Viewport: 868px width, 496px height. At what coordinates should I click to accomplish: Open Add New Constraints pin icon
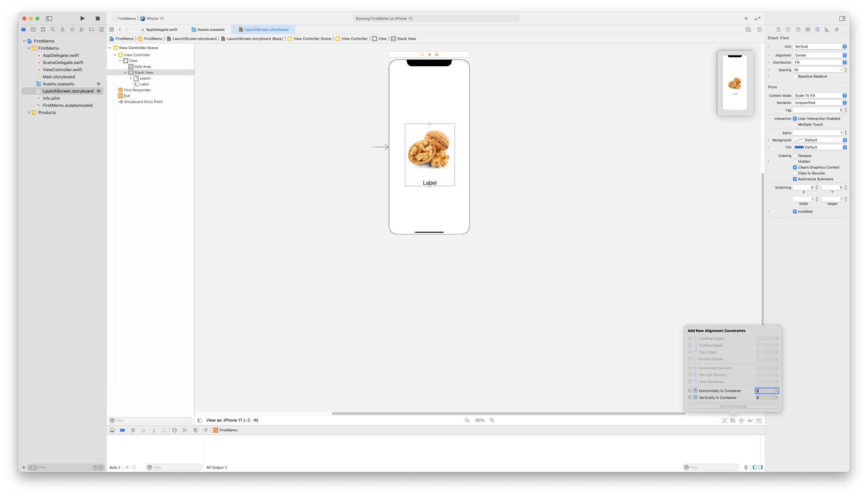pos(741,420)
